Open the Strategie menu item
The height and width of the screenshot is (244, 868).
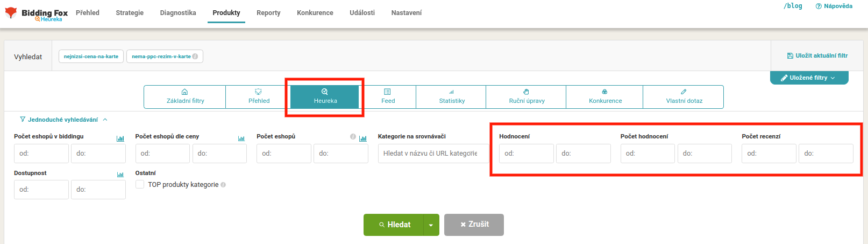click(x=130, y=13)
